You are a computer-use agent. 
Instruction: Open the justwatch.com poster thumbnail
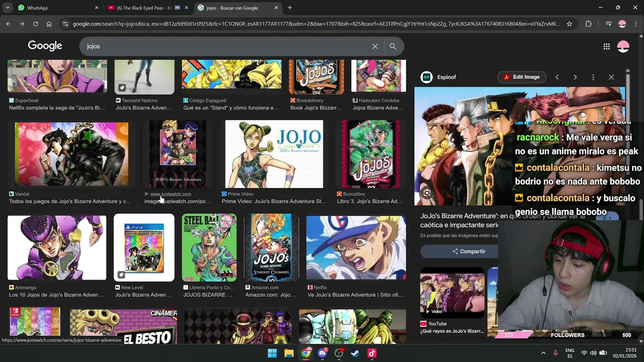(x=178, y=154)
